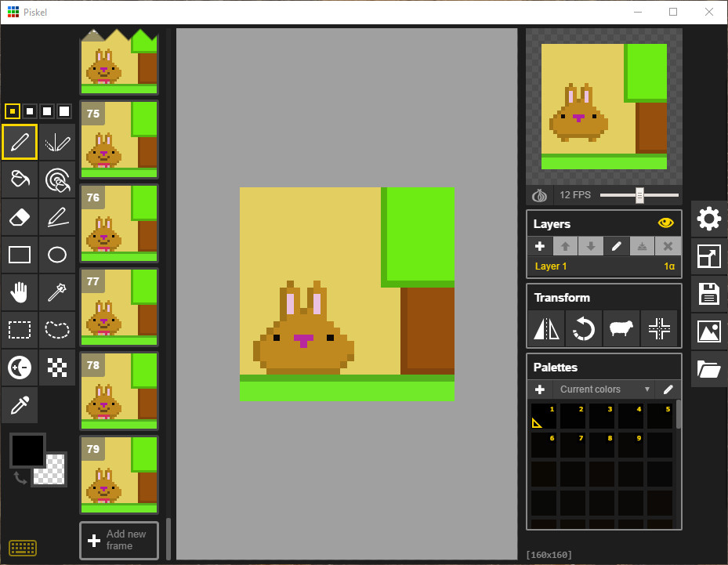Choose the second pen size

30,111
